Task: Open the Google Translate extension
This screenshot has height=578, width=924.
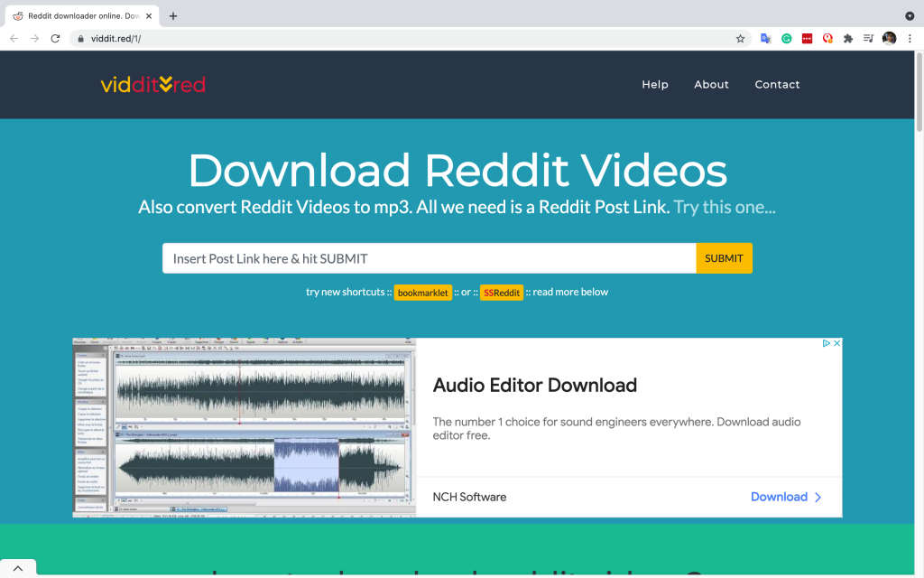Action: click(764, 38)
